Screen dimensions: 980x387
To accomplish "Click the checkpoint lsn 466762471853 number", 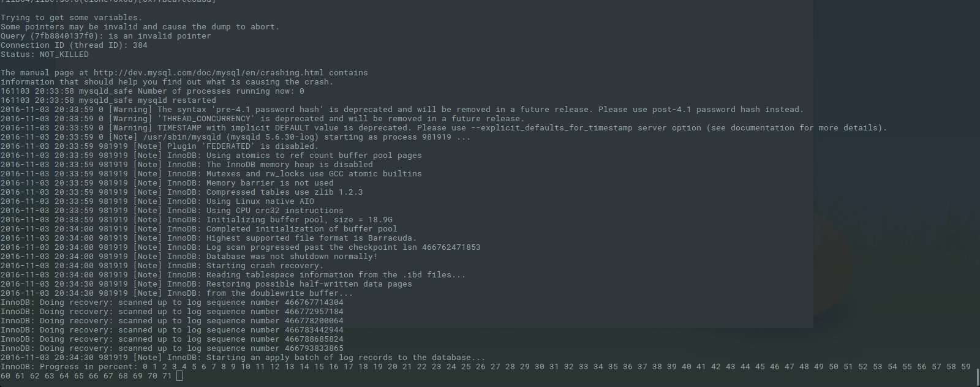I will [451, 247].
